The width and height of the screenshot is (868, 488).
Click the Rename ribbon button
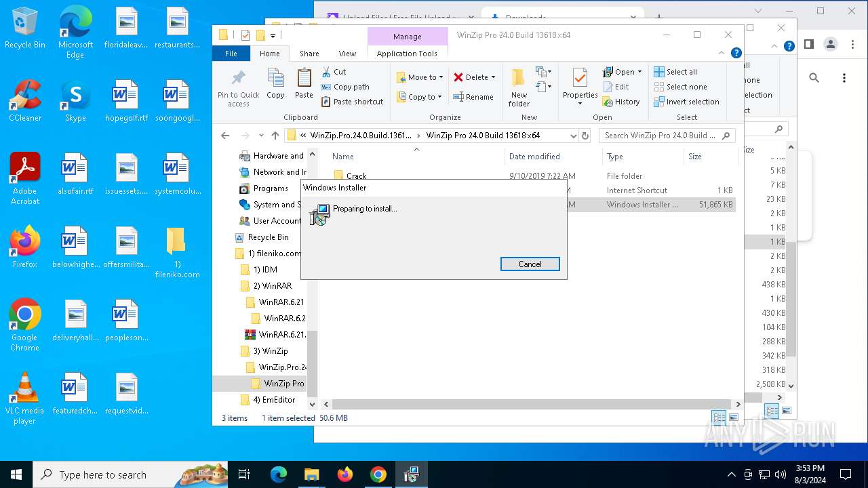[473, 97]
